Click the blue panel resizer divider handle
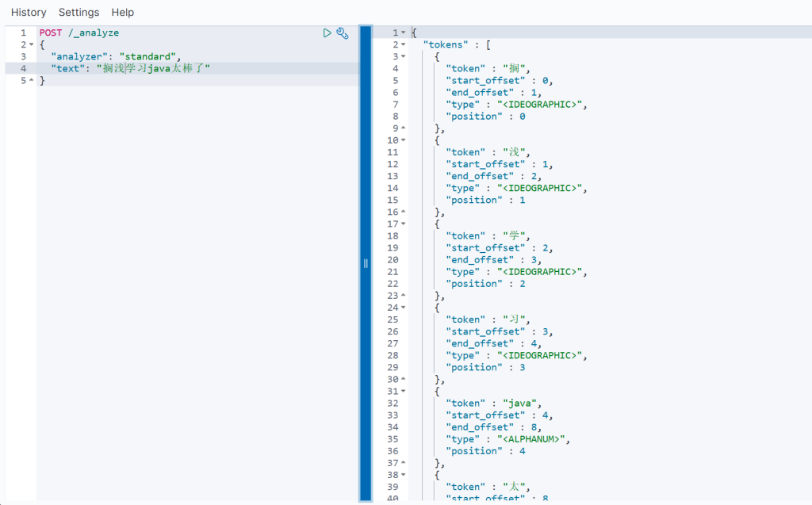 366,263
